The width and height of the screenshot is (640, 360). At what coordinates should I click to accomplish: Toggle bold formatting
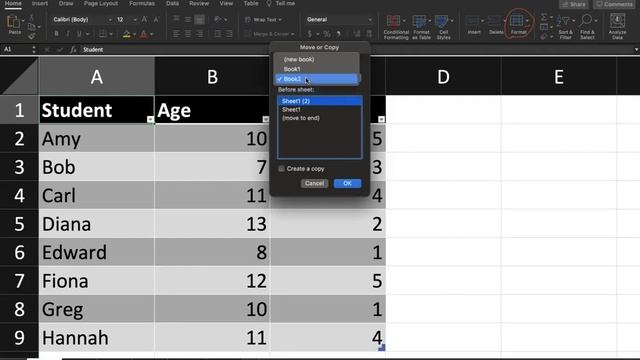(56, 34)
